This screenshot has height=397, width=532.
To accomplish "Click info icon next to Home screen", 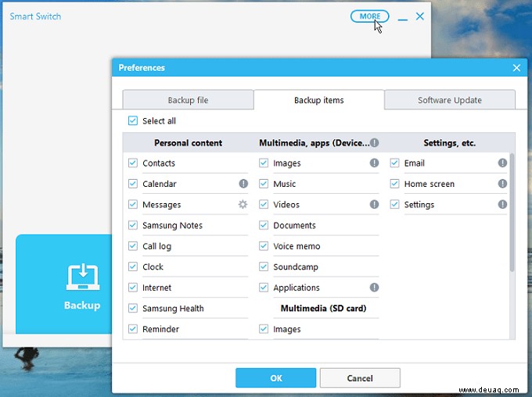I will 502,184.
